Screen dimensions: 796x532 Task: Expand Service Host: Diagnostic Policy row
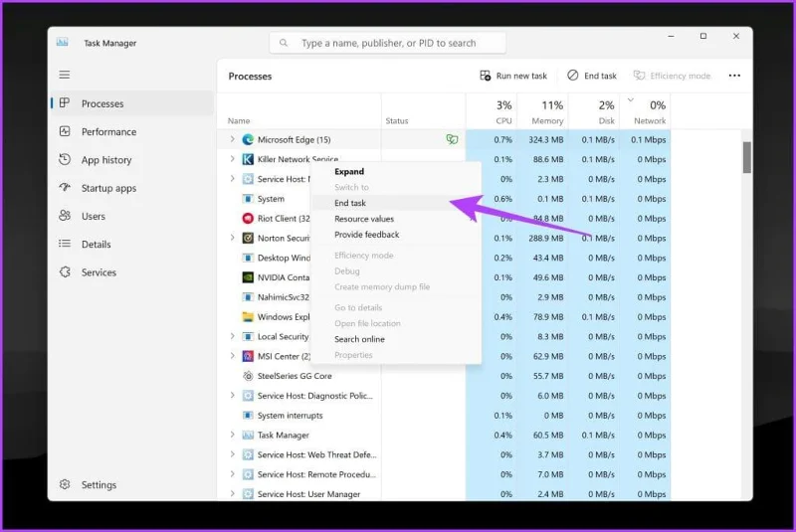tap(232, 395)
